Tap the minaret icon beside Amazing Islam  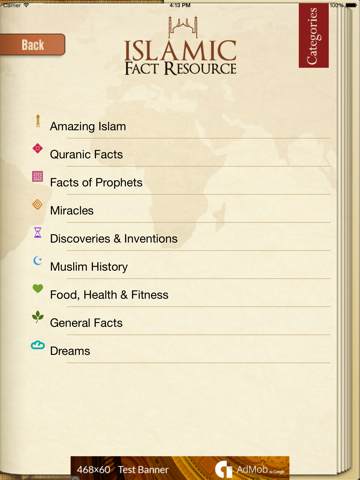[x=38, y=121]
